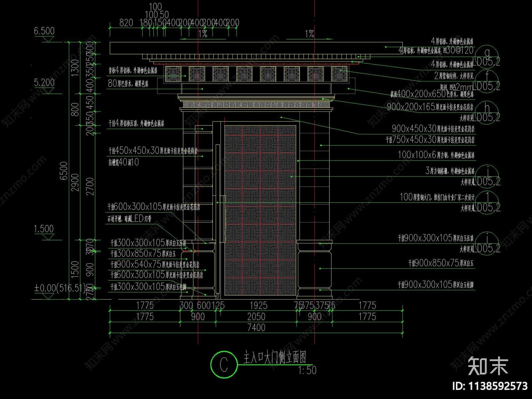Select the detail callout circle labeled 1
This screenshot has width=532, height=399.
[487, 202]
